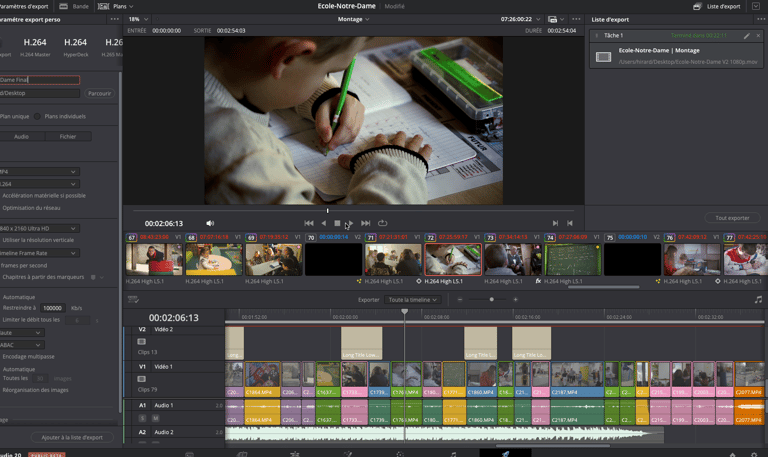Select Ecole-Notre-Dame Montage export job
The image size is (768, 457).
[676, 56]
